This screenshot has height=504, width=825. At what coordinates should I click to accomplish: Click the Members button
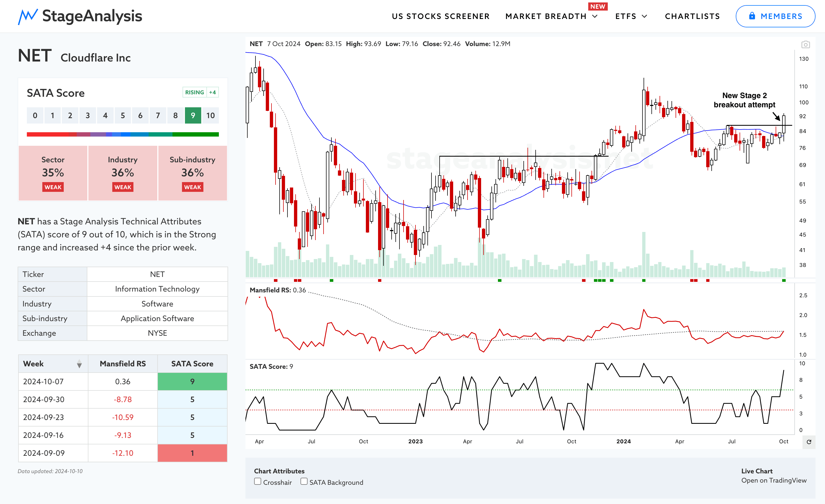point(775,16)
